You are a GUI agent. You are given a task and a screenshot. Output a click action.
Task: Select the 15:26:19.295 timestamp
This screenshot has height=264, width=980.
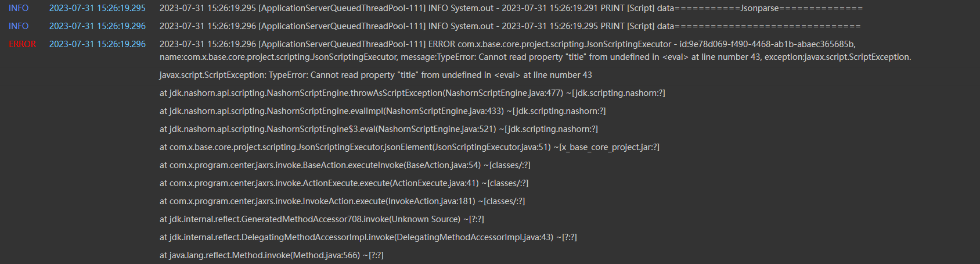98,8
